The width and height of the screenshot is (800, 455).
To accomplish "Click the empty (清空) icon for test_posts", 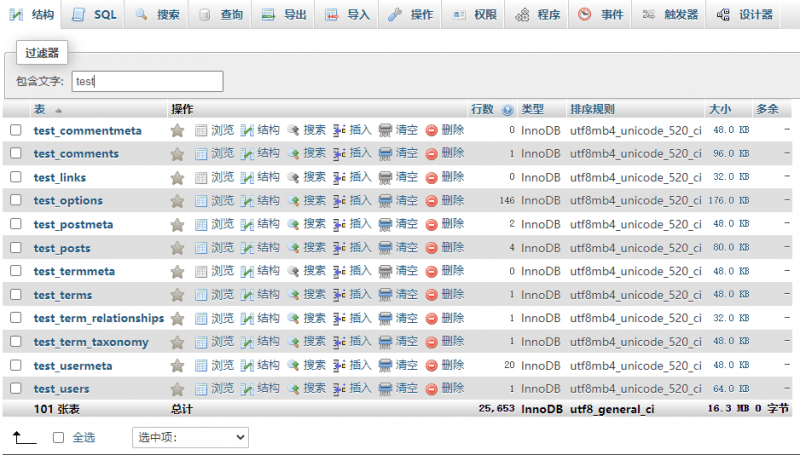I will pyautogui.click(x=385, y=248).
